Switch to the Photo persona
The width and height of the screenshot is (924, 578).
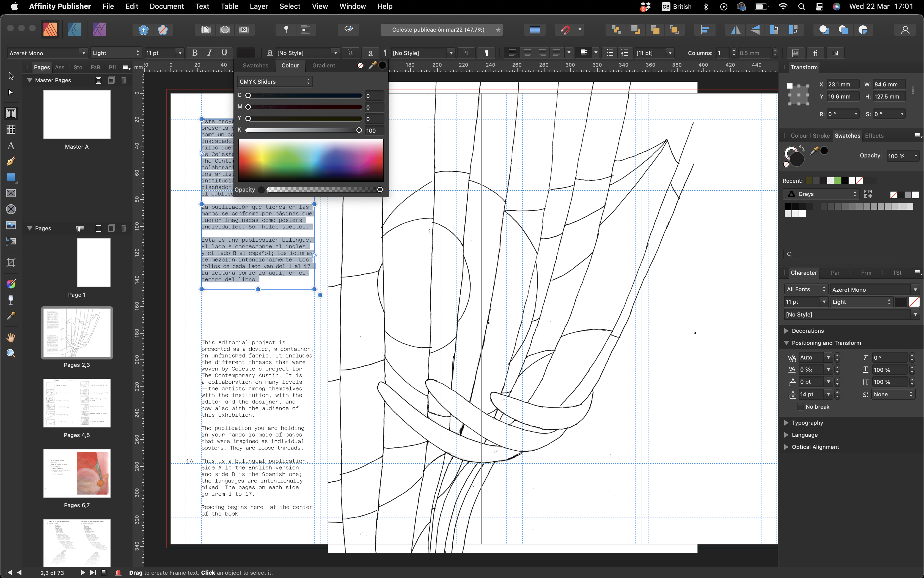point(99,29)
